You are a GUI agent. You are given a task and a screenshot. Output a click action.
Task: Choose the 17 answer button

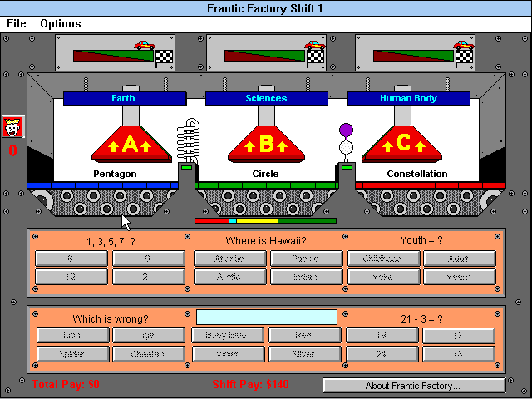(459, 335)
